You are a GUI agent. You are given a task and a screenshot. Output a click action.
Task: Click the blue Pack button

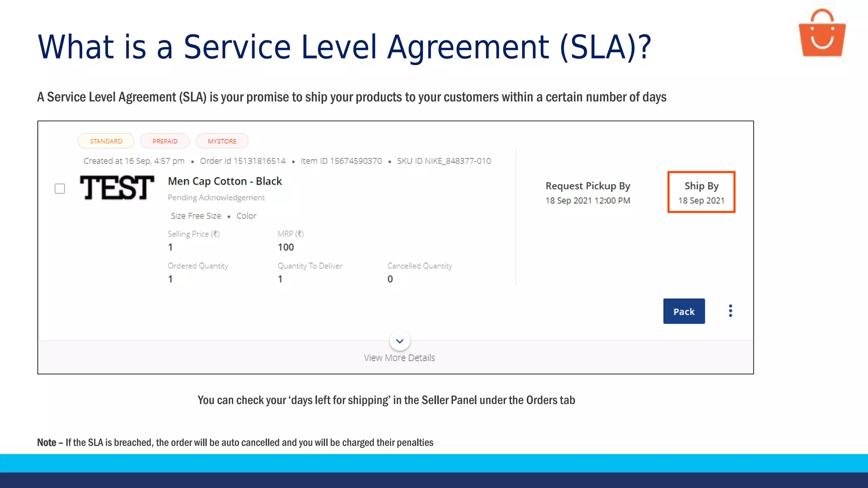tap(684, 311)
